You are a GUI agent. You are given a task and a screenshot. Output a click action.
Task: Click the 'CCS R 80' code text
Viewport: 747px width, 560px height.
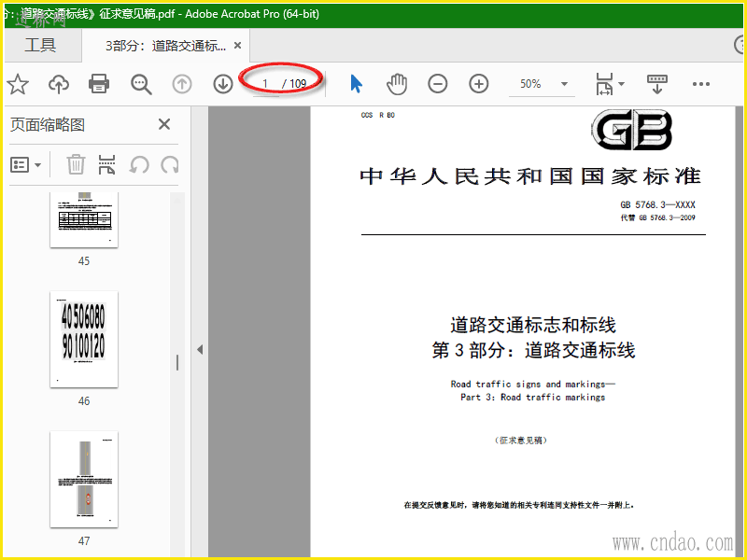coord(378,115)
